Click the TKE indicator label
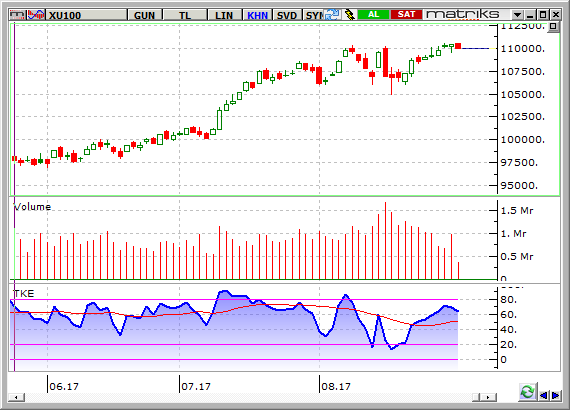Image resolution: width=570 pixels, height=410 pixels. tap(24, 293)
